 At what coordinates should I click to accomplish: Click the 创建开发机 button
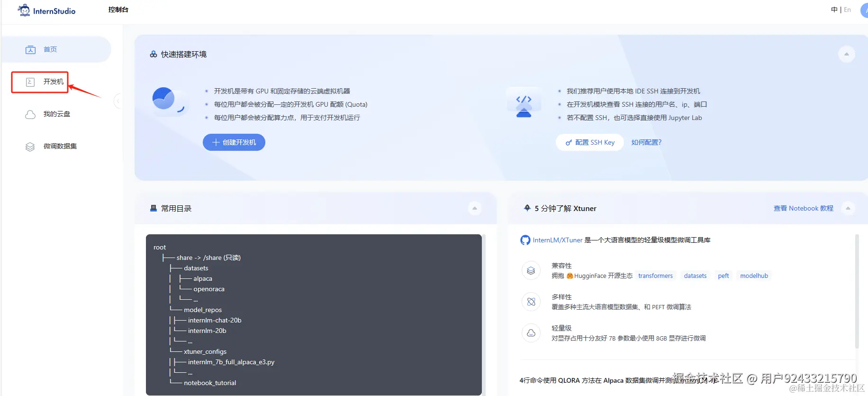tap(234, 142)
